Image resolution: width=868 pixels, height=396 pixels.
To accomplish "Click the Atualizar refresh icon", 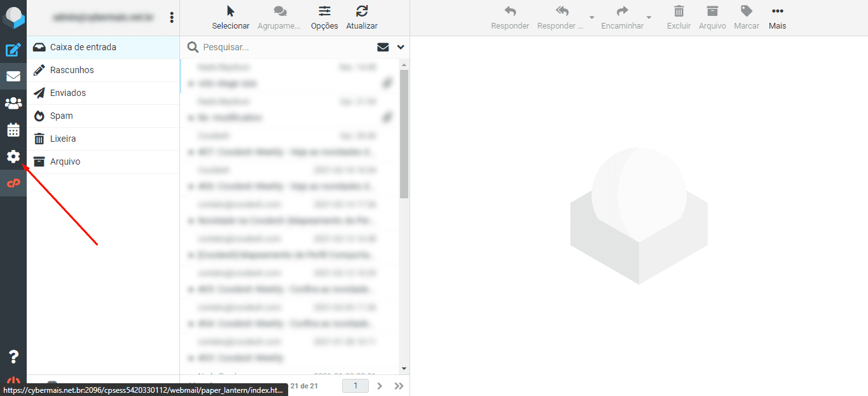I will 362,18.
